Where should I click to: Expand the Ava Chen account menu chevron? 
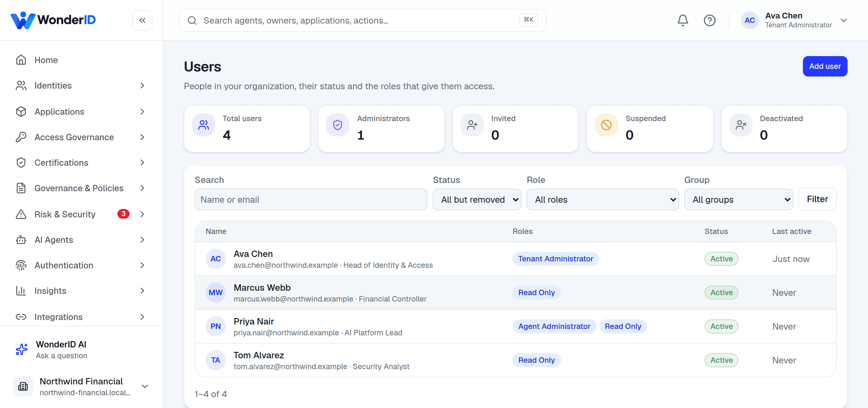[843, 20]
